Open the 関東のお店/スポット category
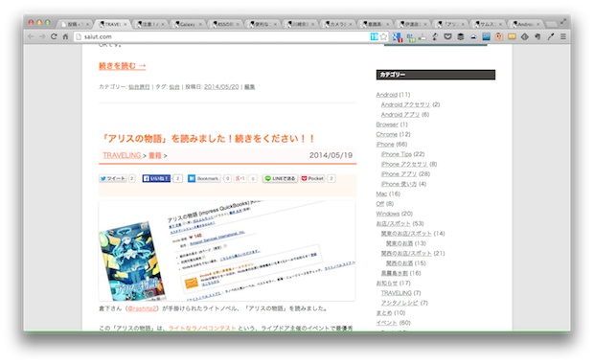Screen dimensions: 594x364 (x=406, y=234)
